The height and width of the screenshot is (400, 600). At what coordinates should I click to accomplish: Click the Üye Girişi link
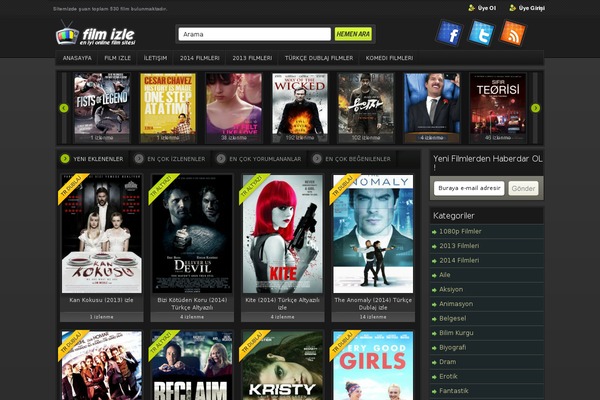point(527,8)
